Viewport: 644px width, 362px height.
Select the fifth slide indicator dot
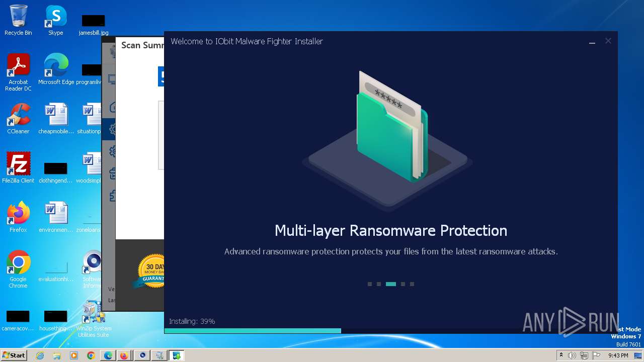[412, 284]
